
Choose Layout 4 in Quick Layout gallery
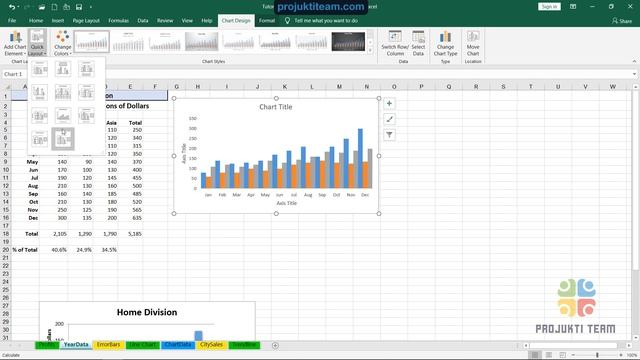[x=40, y=93]
